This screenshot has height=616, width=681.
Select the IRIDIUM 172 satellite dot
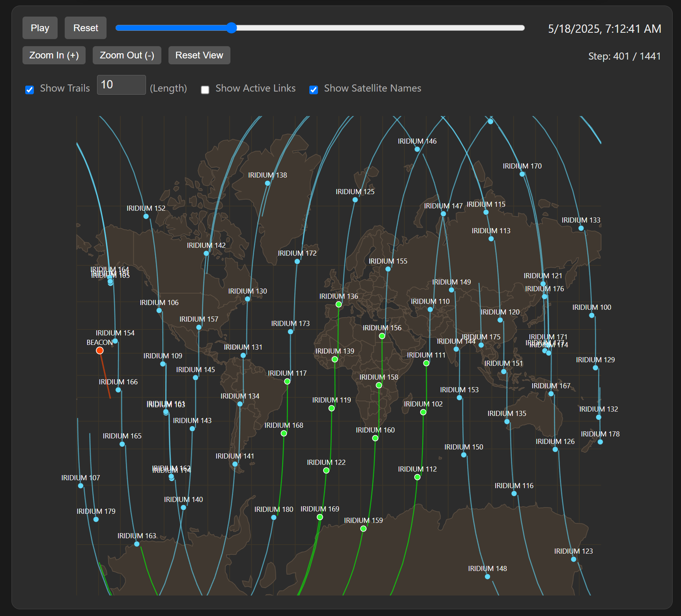tap(297, 261)
